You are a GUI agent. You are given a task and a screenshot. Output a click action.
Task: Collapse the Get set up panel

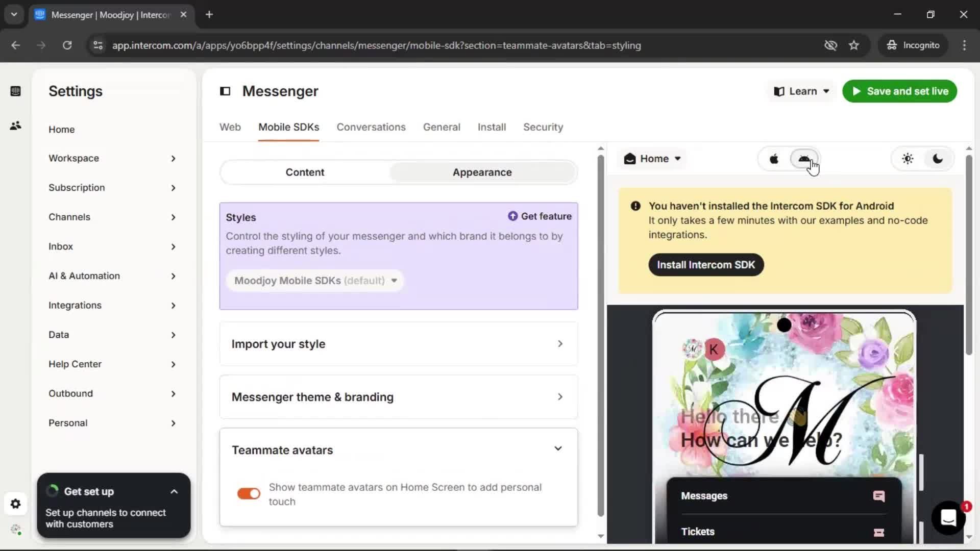tap(174, 492)
